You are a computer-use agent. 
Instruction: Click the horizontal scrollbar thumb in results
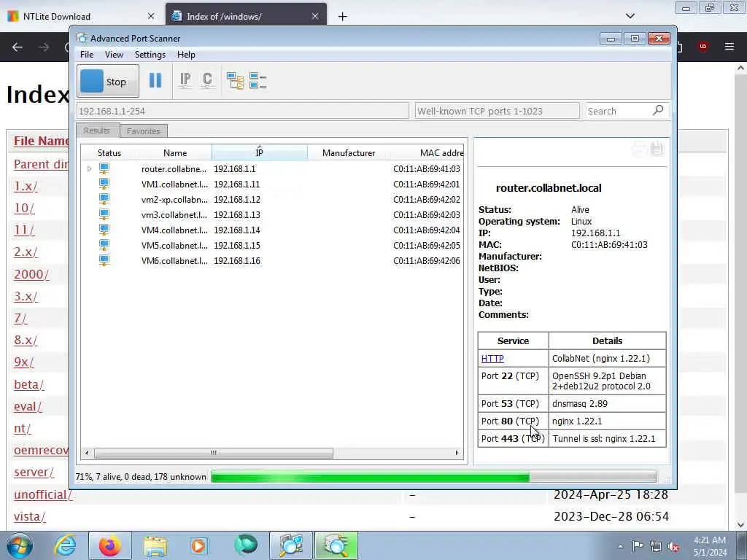click(214, 453)
